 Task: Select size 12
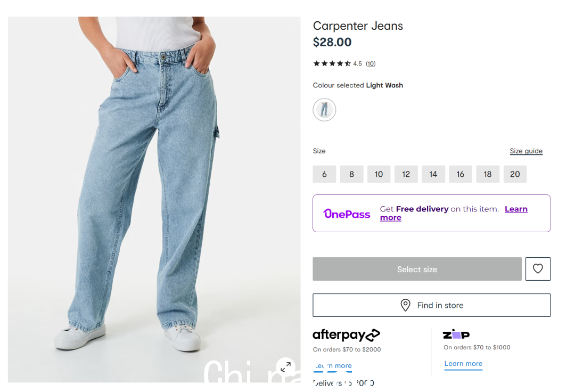(406, 174)
